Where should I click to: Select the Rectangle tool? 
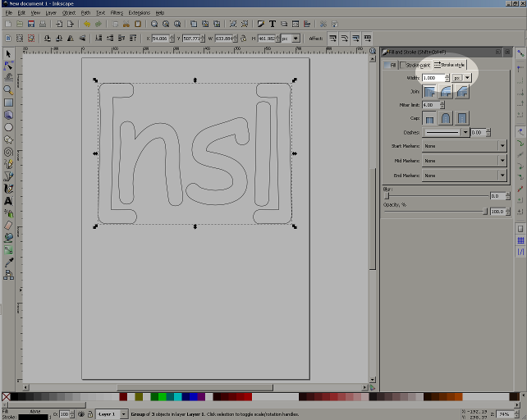8,103
